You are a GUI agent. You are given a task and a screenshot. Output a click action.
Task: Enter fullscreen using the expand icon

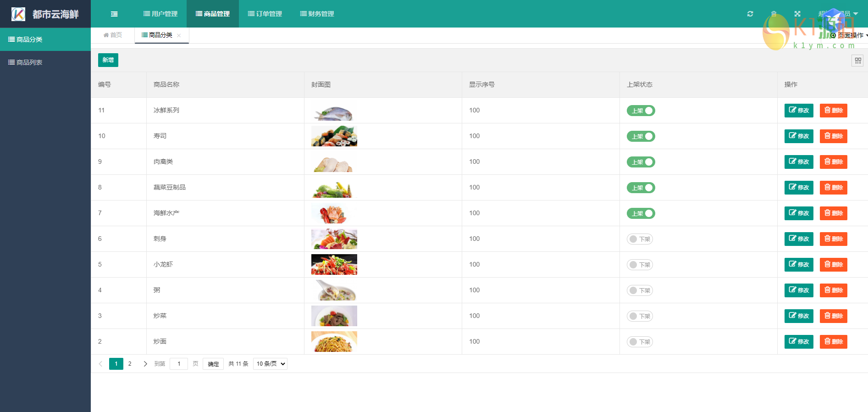coord(797,14)
